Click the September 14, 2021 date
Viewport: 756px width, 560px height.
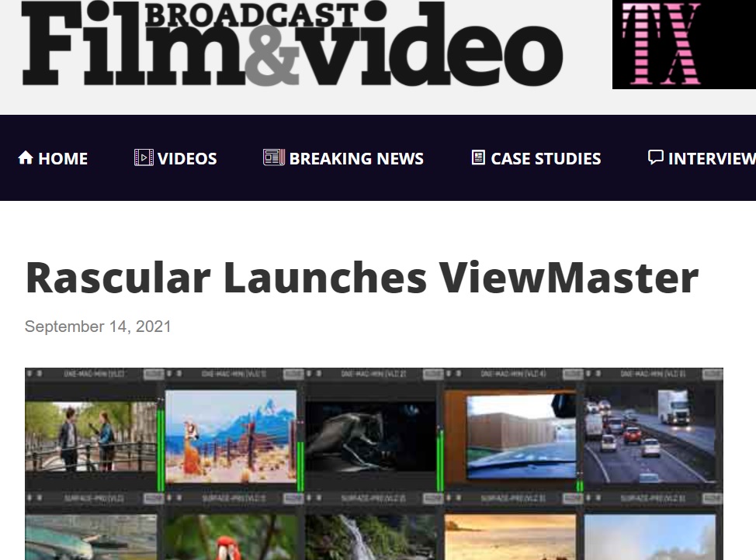pos(98,327)
